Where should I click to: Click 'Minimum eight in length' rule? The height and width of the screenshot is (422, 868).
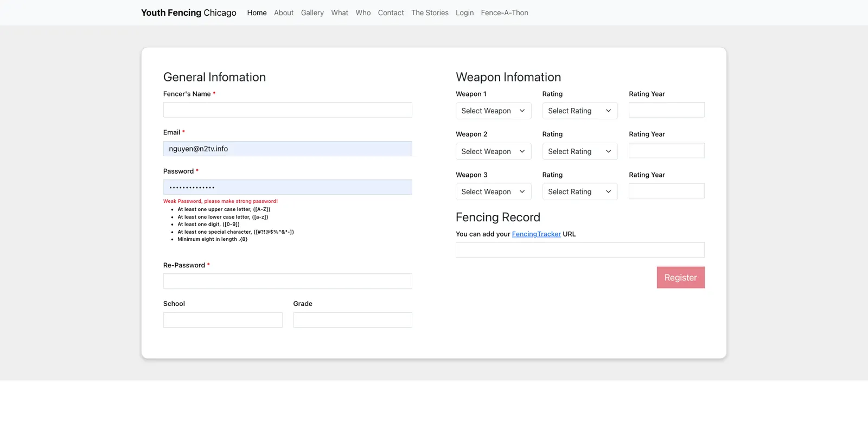(x=213, y=239)
